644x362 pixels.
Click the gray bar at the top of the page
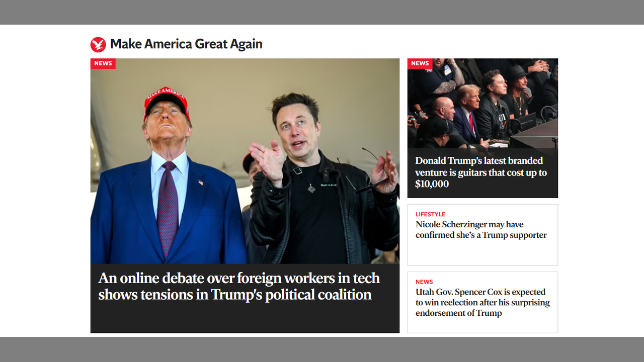[x=322, y=12]
